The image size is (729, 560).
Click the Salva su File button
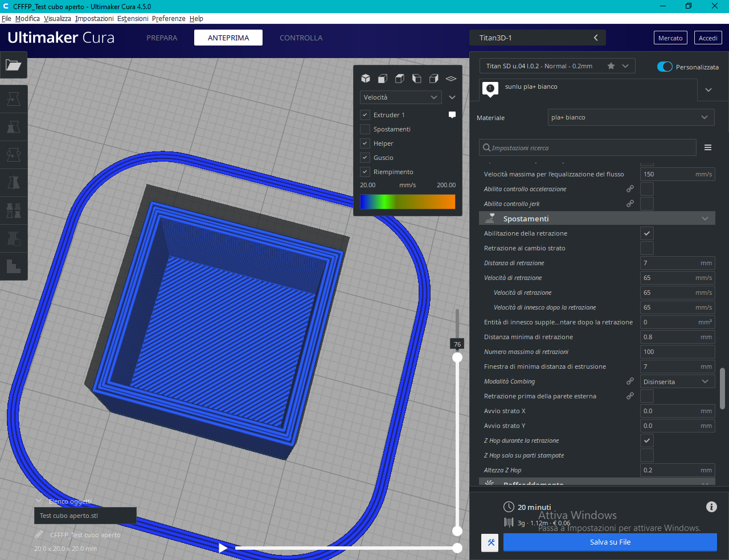pos(610,542)
